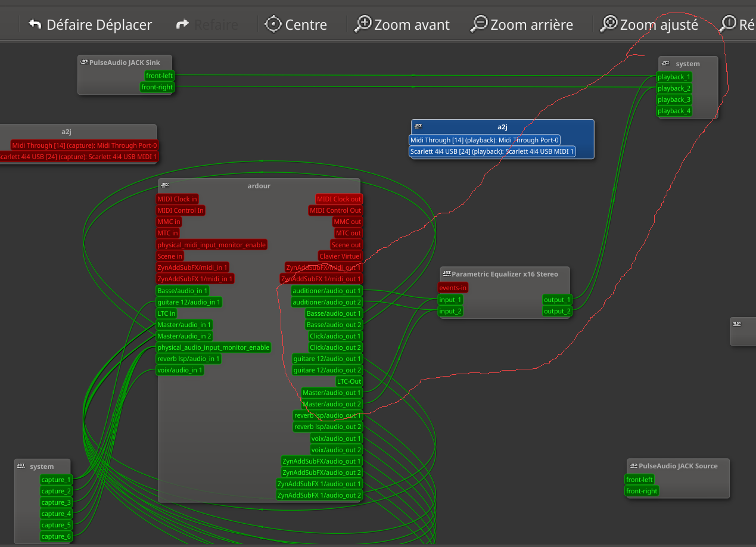Image resolution: width=756 pixels, height=547 pixels.
Task: Select front-left port of PulseAudio JACK Source
Action: tap(640, 480)
